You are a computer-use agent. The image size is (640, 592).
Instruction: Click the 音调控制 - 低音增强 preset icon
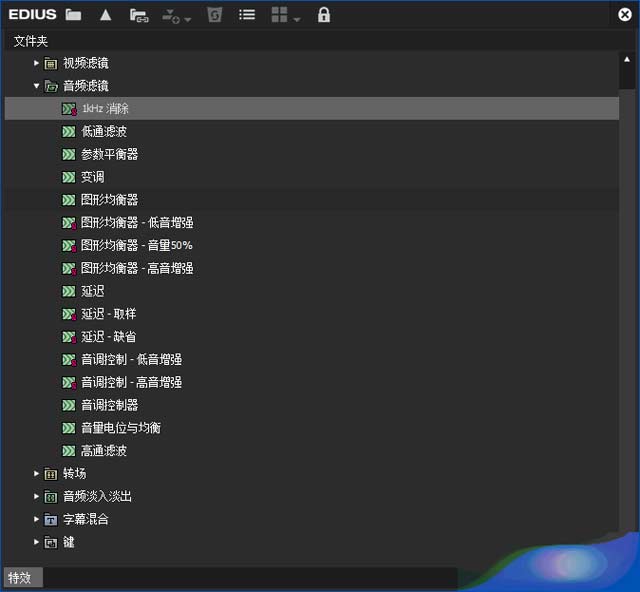point(69,360)
